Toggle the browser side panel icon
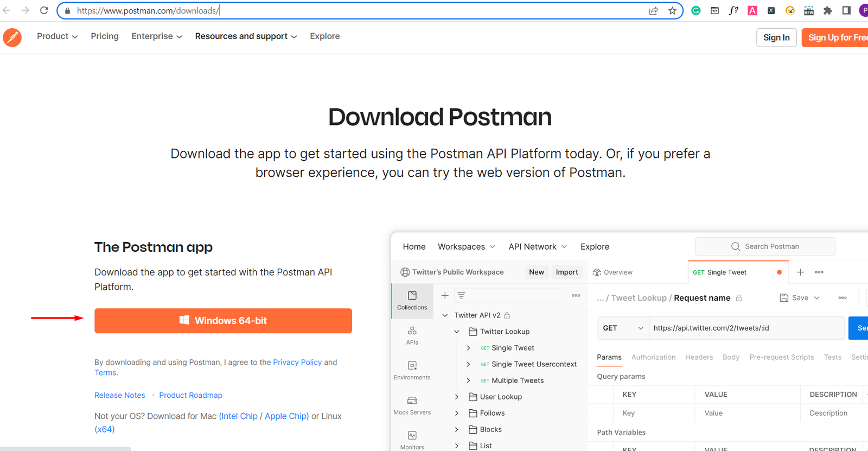This screenshot has width=868, height=451. tap(846, 10)
